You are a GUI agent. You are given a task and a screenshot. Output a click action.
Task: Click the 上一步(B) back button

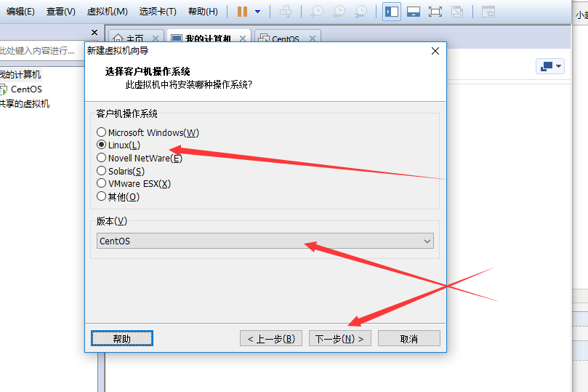click(271, 338)
